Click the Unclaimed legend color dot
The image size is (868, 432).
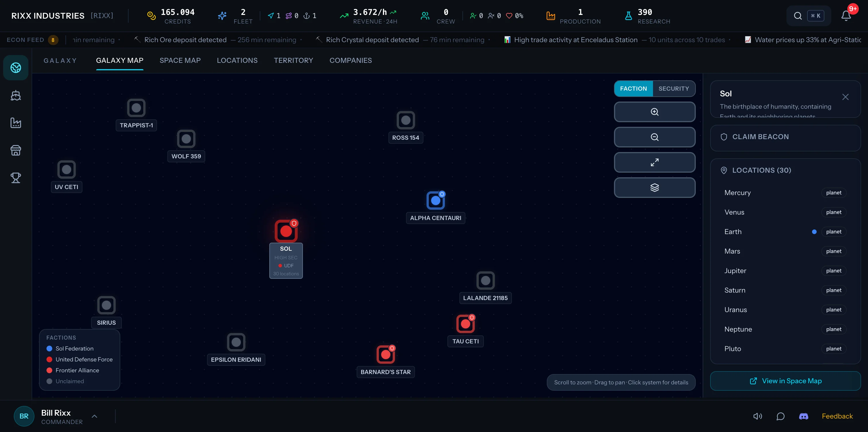pyautogui.click(x=49, y=381)
